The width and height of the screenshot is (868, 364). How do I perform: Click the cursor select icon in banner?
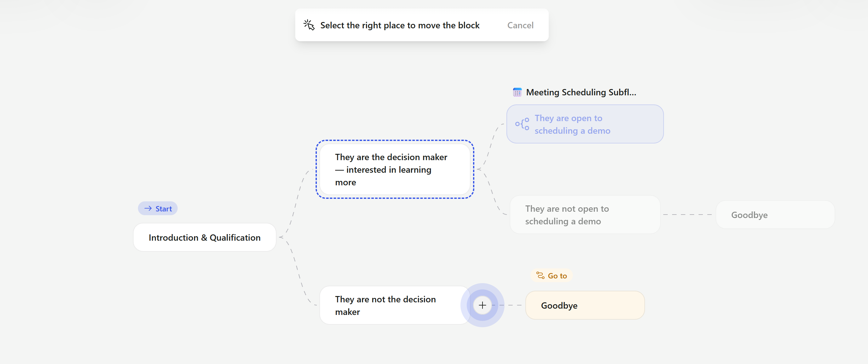click(x=309, y=25)
